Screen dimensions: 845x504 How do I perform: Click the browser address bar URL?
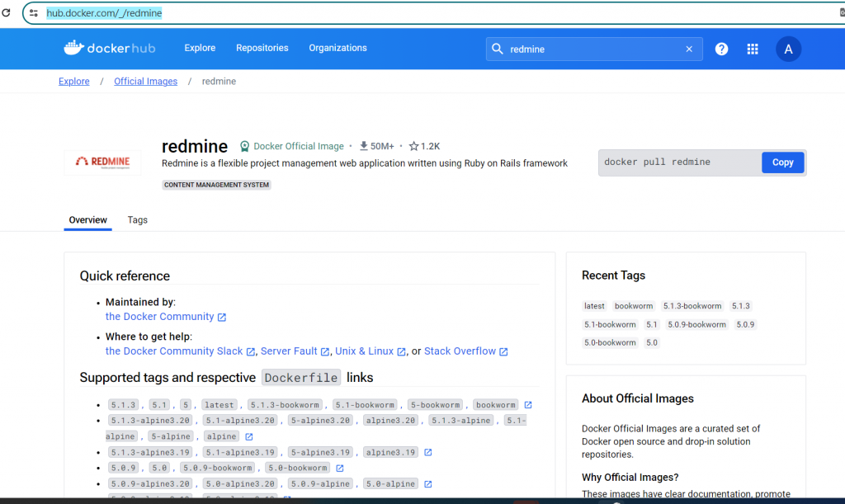[x=104, y=13]
